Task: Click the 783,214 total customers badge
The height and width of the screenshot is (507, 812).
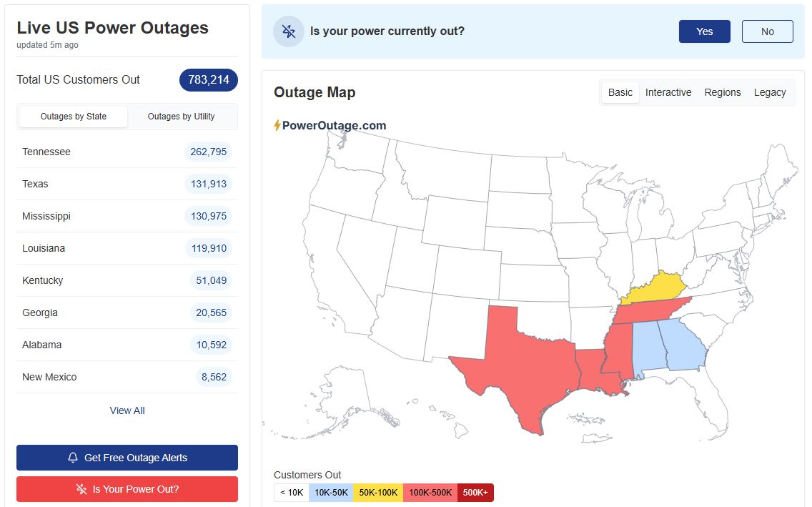Action: click(x=208, y=80)
